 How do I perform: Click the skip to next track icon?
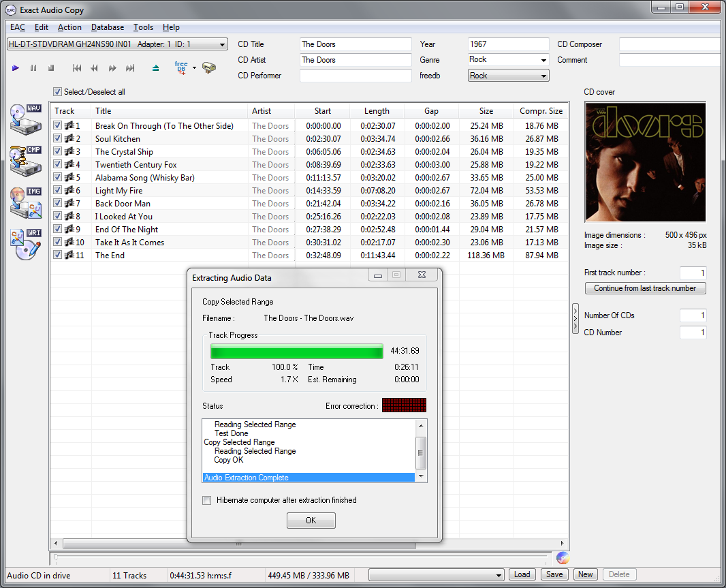coord(130,68)
